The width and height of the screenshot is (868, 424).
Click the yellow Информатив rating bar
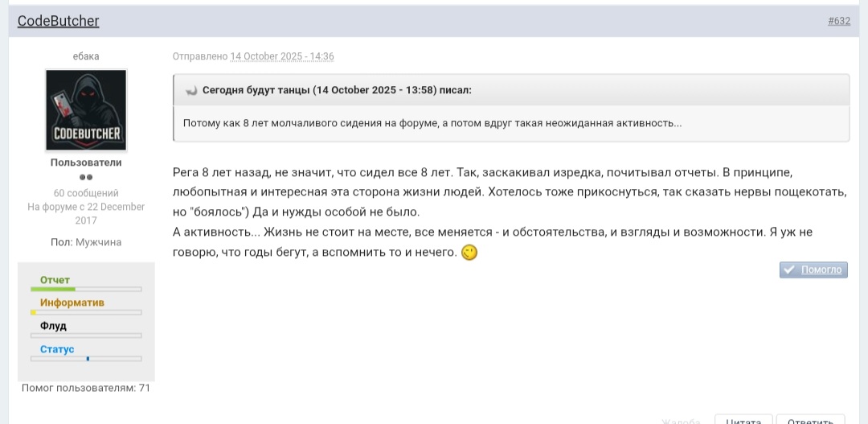point(86,312)
